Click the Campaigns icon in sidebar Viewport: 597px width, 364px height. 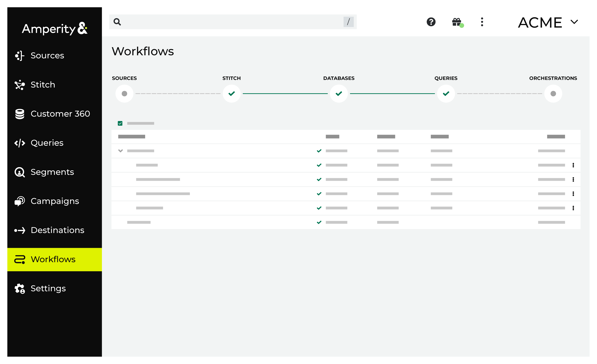coord(20,201)
